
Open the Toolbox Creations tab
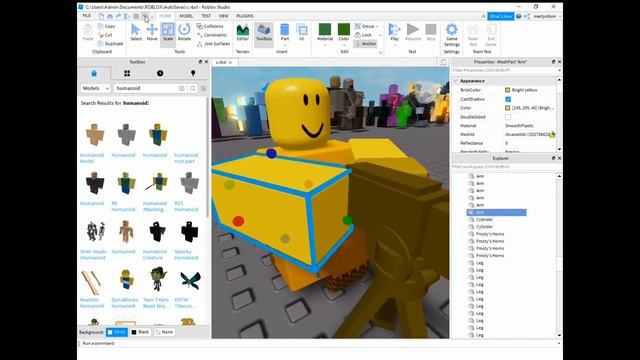193,73
